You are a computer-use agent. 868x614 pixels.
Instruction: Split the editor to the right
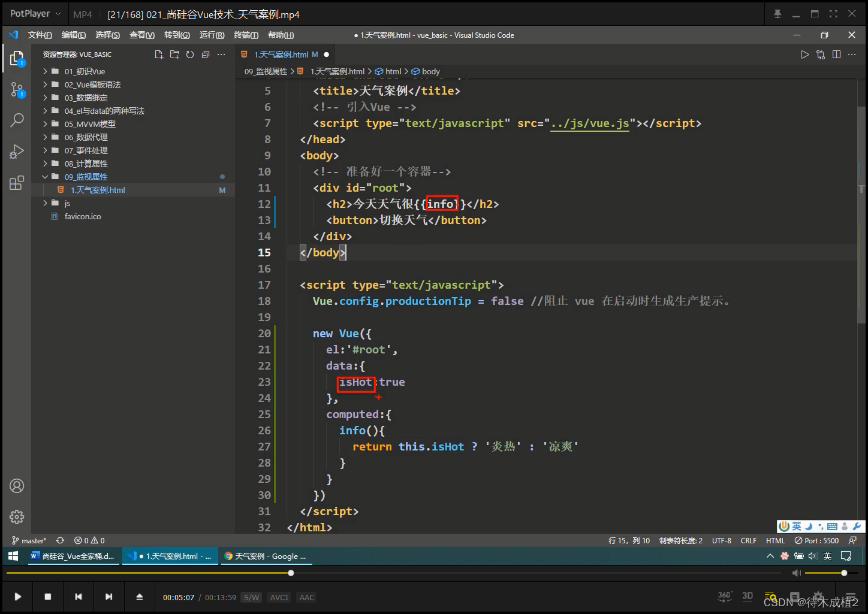tap(836, 55)
